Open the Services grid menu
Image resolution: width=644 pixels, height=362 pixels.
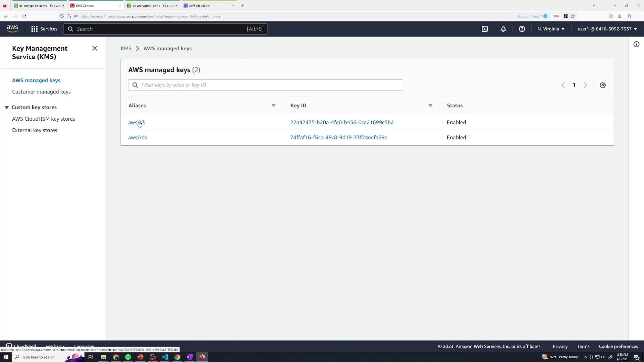(x=44, y=29)
